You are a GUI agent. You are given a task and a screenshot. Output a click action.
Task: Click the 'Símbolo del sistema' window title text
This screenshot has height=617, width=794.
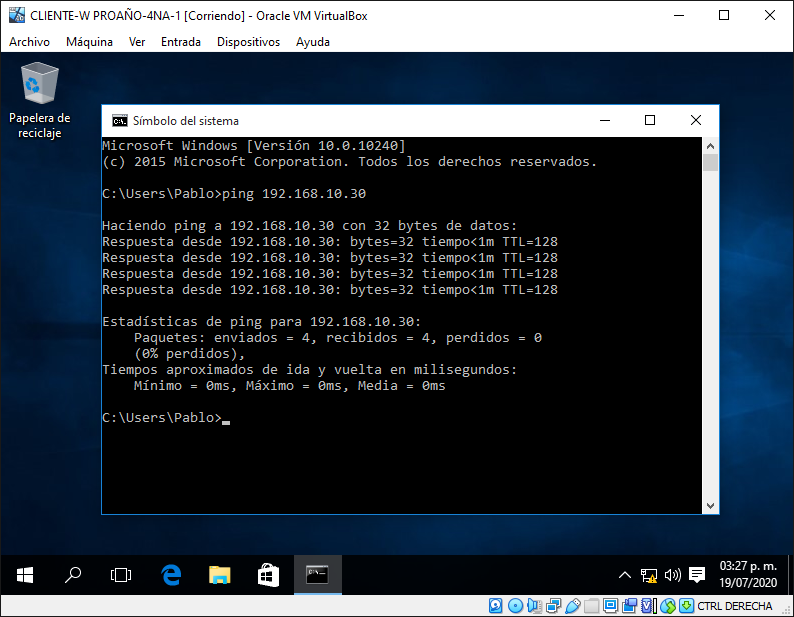coord(186,121)
